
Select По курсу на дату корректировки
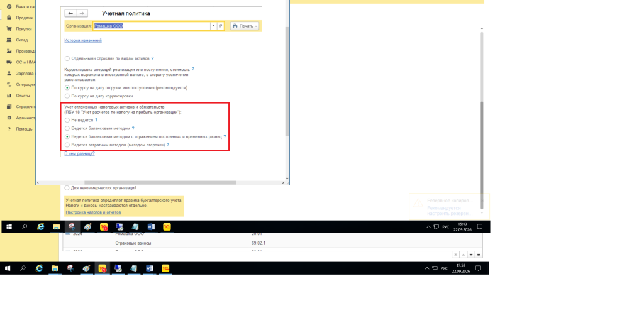point(67,96)
